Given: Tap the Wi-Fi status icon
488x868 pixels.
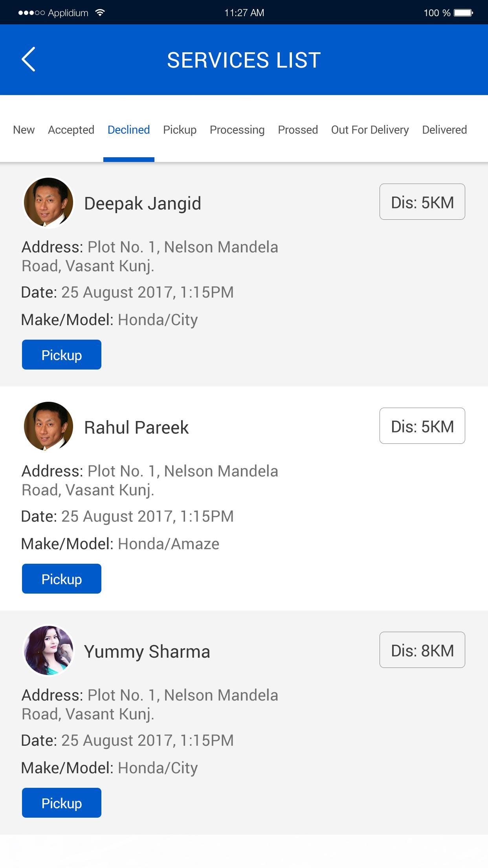Looking at the screenshot, I should [100, 13].
